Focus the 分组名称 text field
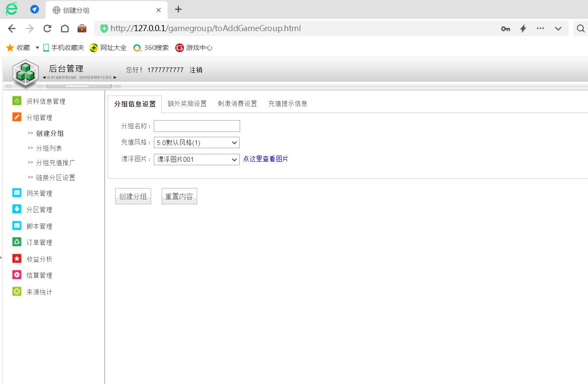This screenshot has height=384, width=588. [197, 126]
